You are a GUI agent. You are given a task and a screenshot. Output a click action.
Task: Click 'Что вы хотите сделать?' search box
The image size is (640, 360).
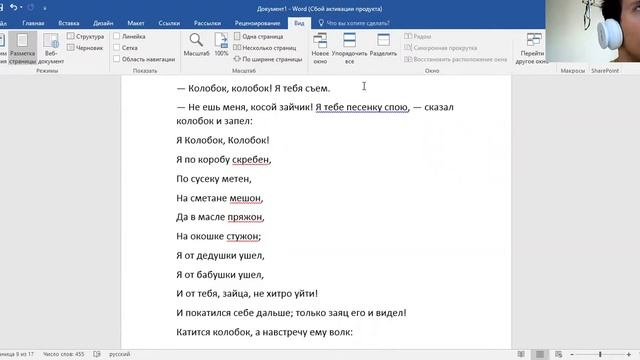354,23
